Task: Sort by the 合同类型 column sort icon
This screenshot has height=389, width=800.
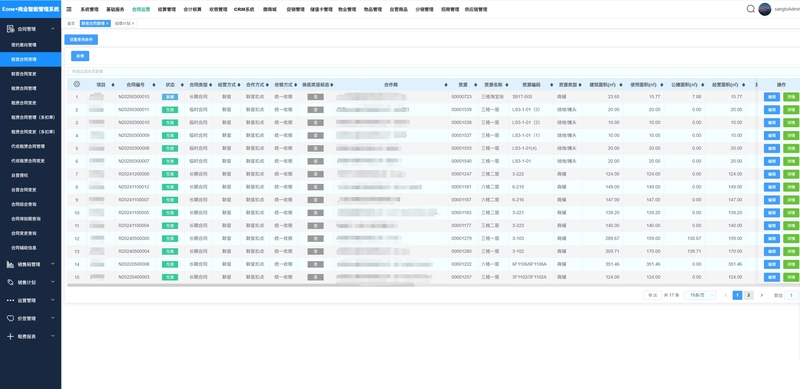Action: pos(210,85)
